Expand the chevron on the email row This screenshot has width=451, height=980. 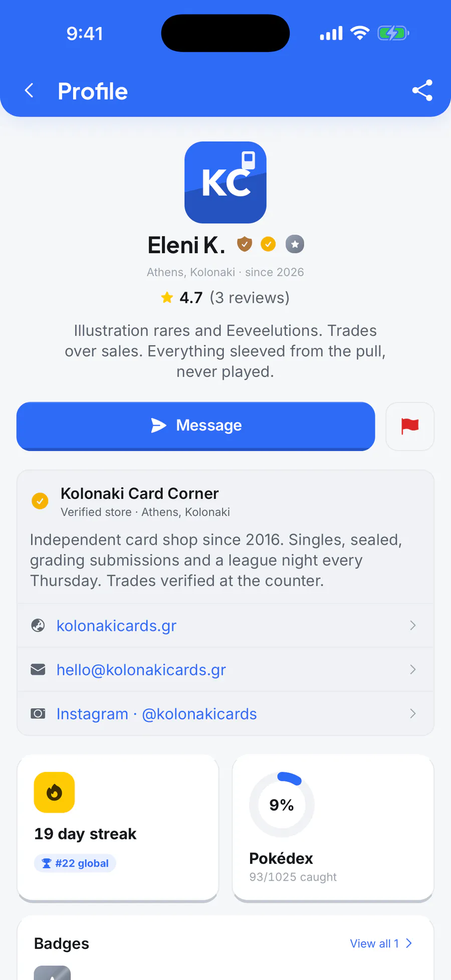point(413,670)
